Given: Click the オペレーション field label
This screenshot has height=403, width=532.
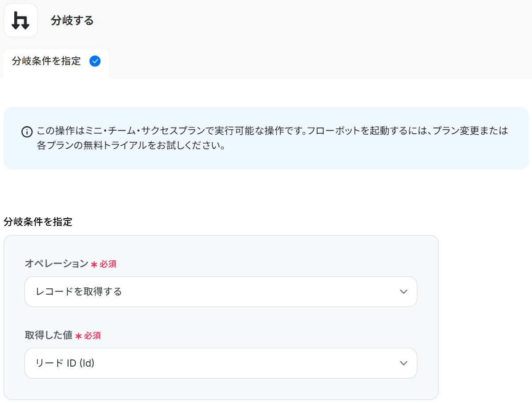Looking at the screenshot, I should coord(56,264).
